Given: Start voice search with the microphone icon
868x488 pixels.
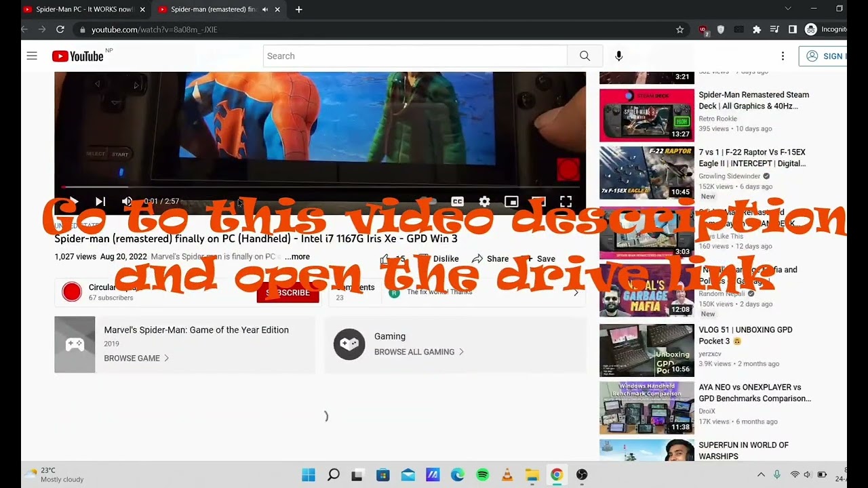Looking at the screenshot, I should [618, 56].
